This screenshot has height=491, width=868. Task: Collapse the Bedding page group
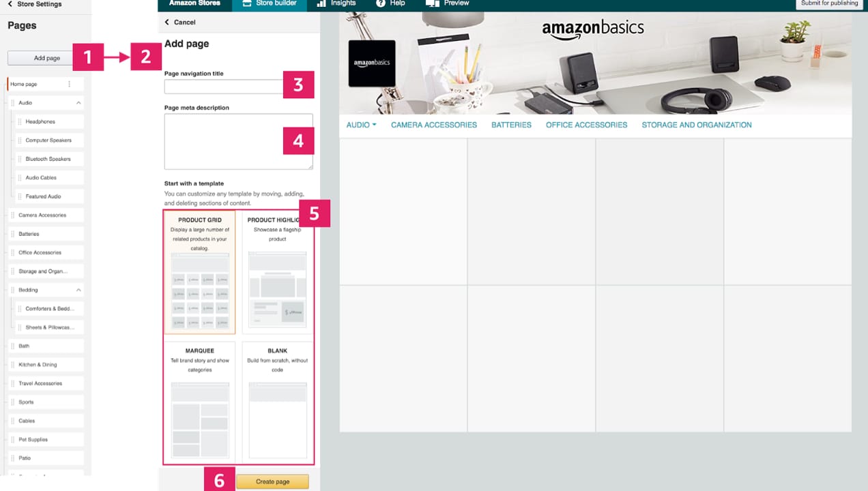tap(78, 290)
